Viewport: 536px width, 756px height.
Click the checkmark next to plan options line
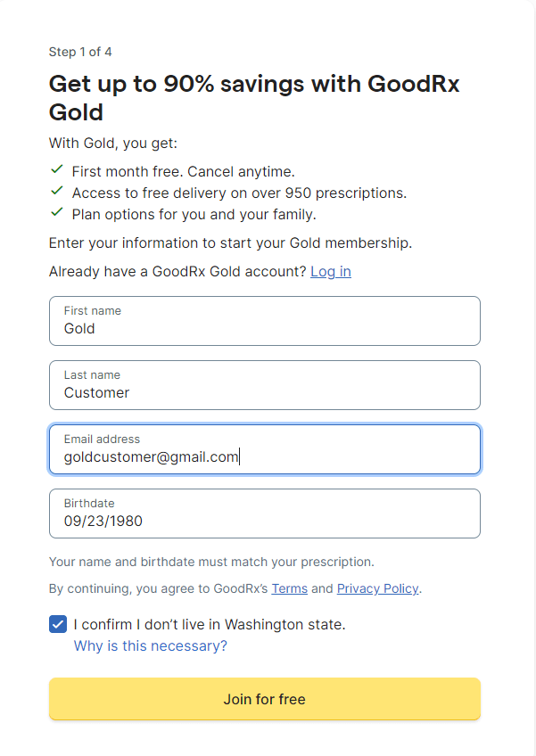[57, 213]
